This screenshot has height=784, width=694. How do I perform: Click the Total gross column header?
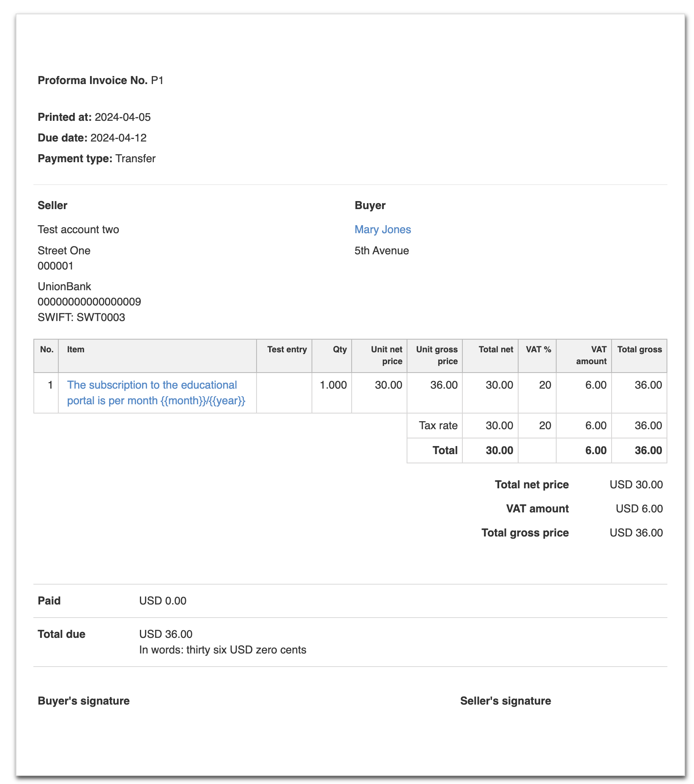[639, 349]
